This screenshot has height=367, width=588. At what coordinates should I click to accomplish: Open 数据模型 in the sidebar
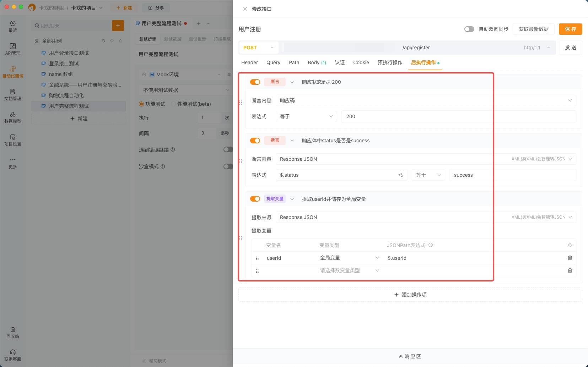pyautogui.click(x=13, y=117)
